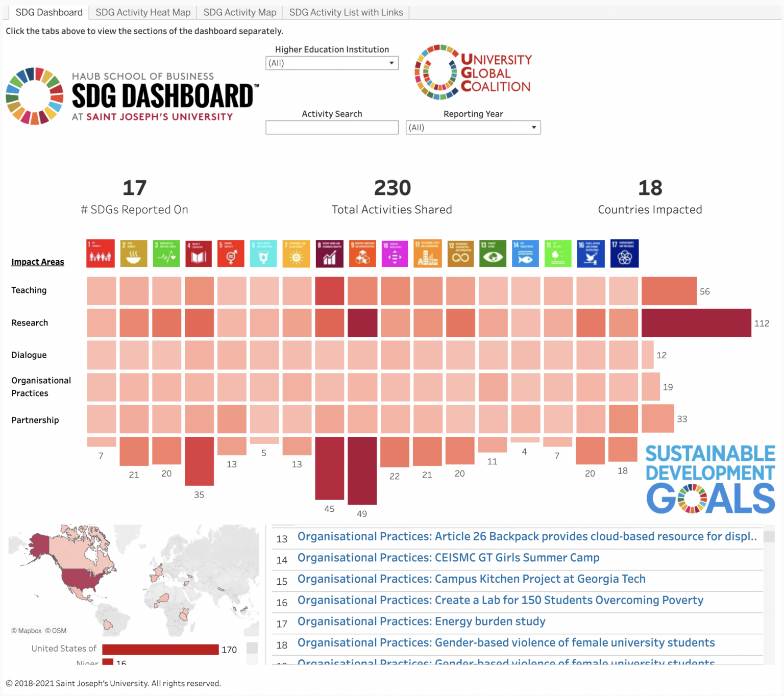
Task: Select the SDG 1 No Poverty icon
Action: 100,254
